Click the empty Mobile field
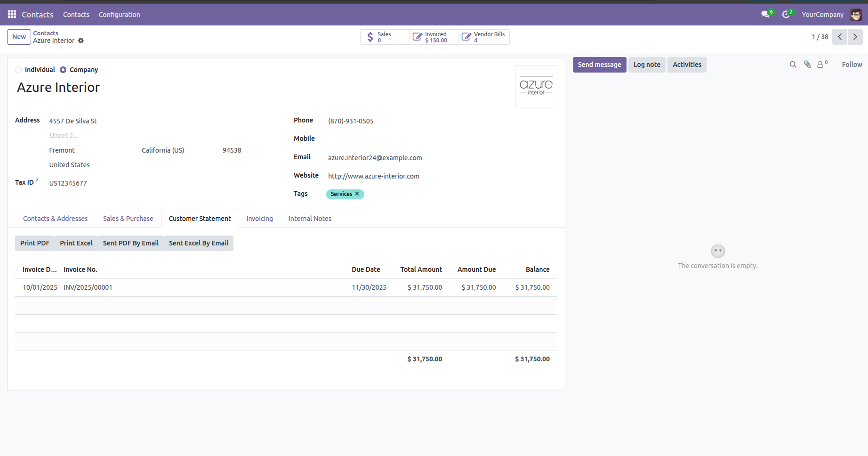Image resolution: width=868 pixels, height=456 pixels. click(x=442, y=139)
